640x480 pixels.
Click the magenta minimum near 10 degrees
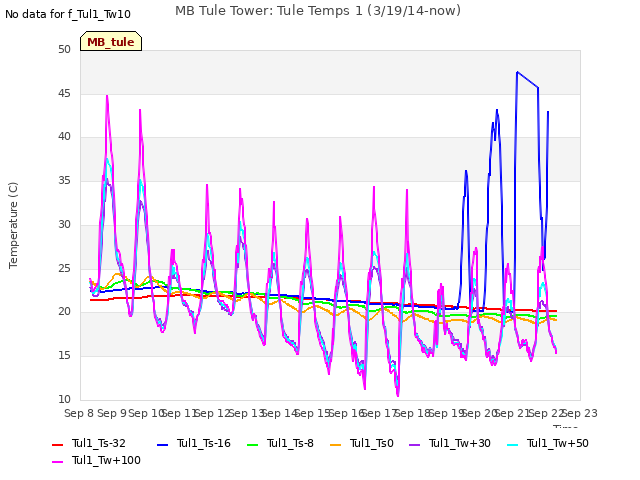pos(398,395)
